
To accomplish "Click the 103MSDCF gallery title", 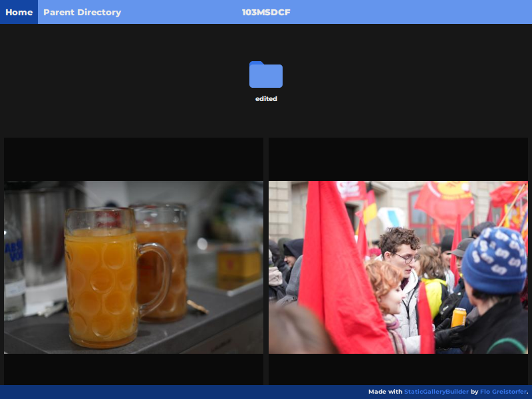I will [x=266, y=11].
